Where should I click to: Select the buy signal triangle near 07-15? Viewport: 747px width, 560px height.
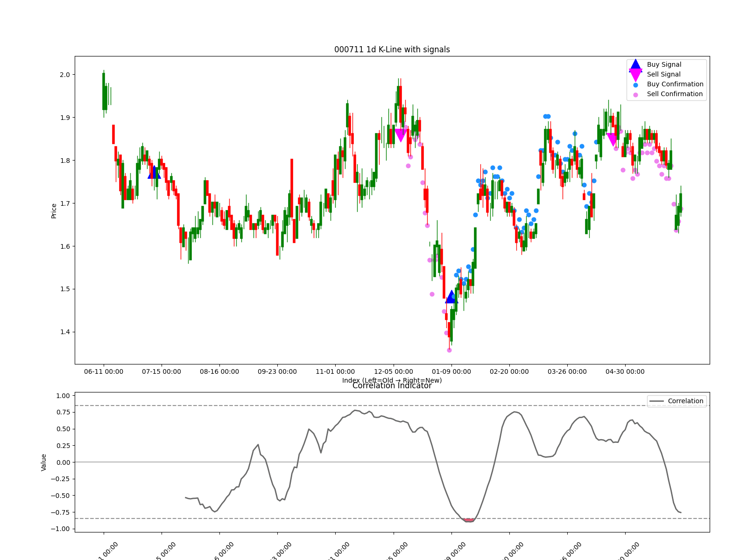[154, 172]
